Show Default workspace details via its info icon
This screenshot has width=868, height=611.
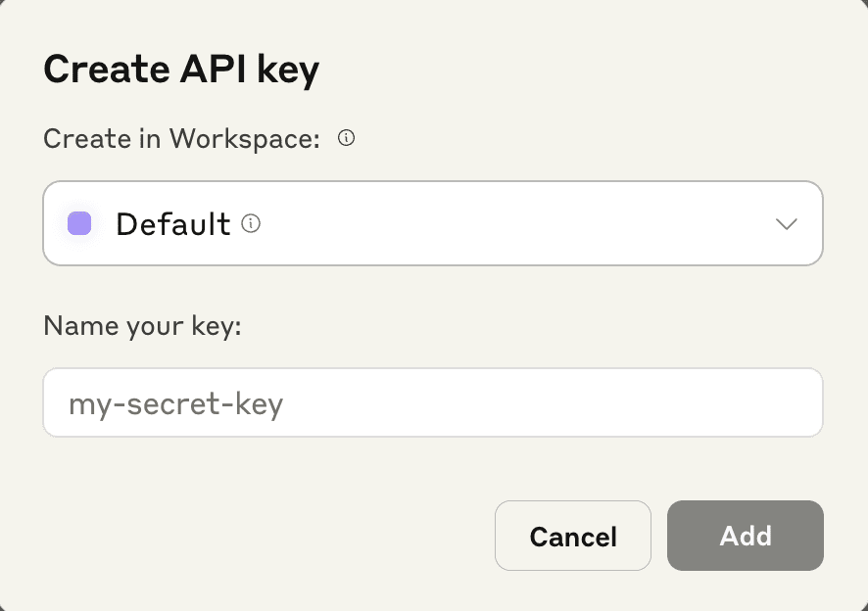tap(251, 224)
